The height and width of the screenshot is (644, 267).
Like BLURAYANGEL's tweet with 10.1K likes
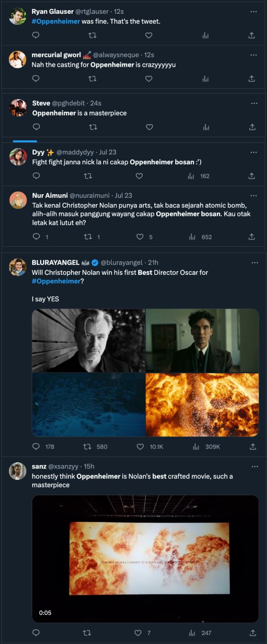click(x=140, y=446)
